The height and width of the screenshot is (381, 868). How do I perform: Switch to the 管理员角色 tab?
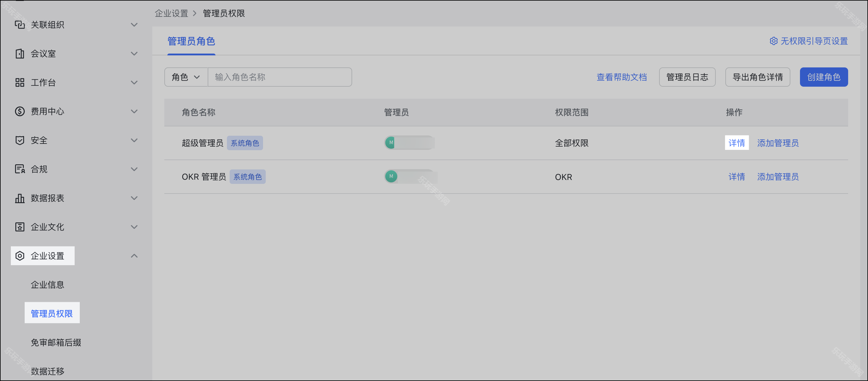191,41
